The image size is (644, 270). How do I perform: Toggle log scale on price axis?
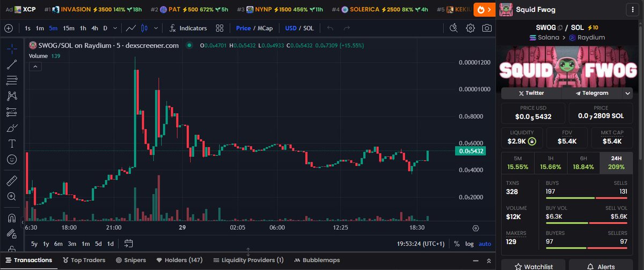point(470,244)
